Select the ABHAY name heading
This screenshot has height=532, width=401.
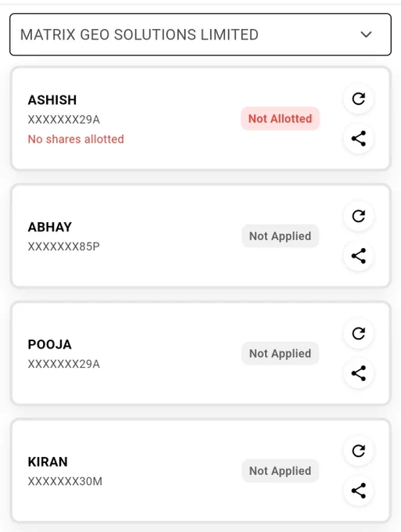[50, 227]
